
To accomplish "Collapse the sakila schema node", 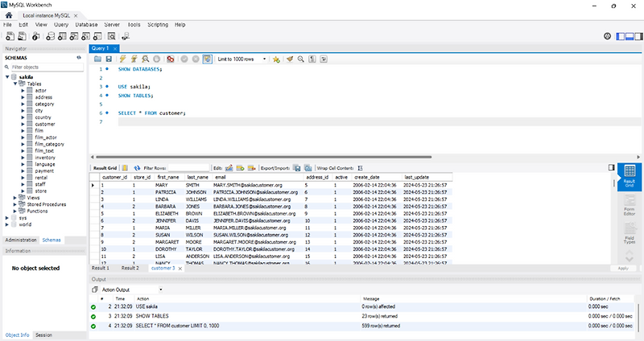I will tap(7, 76).
